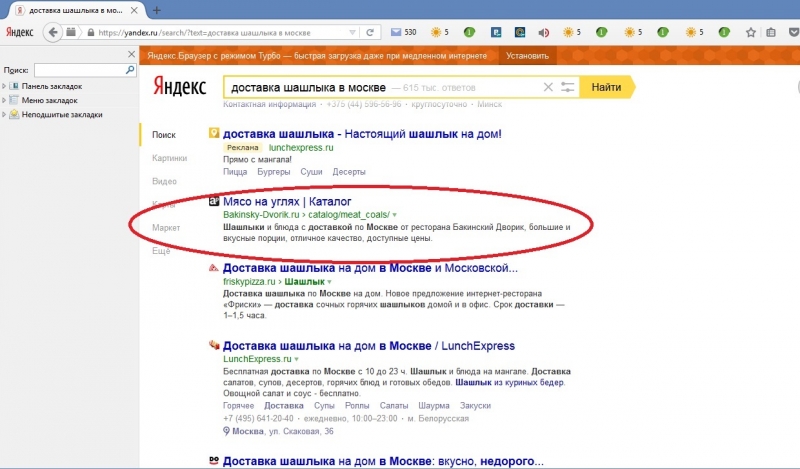Open 'Шашлык из куриных бедер' snippet link
800x469 pixels.
[x=510, y=382]
